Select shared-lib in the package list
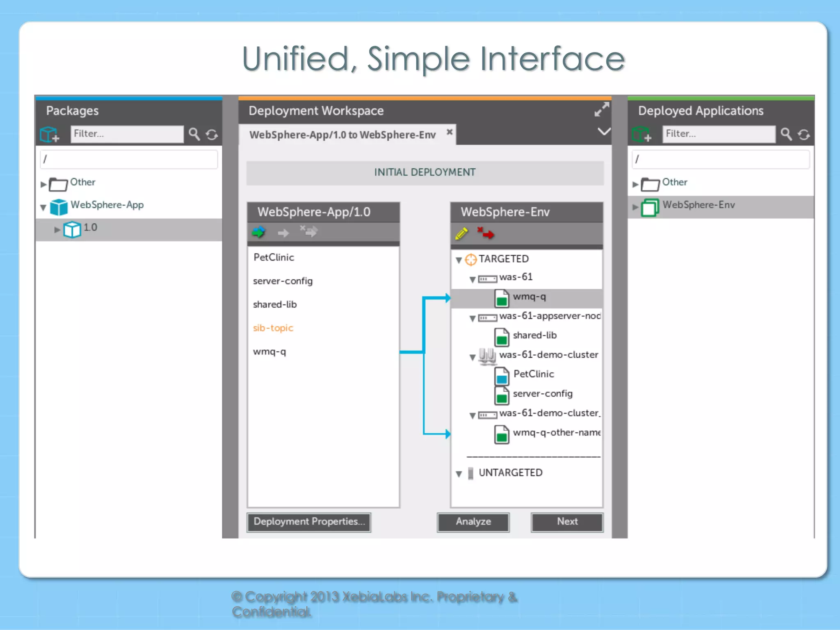The height and width of the screenshot is (630, 840). [275, 304]
